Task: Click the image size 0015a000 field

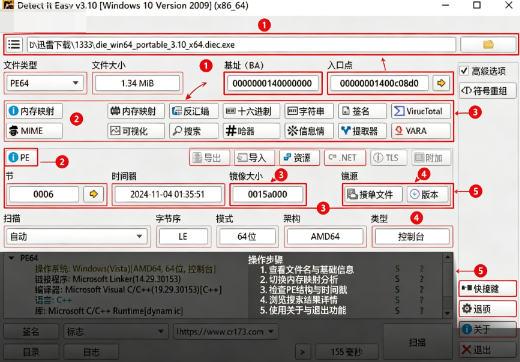Action: (x=267, y=194)
